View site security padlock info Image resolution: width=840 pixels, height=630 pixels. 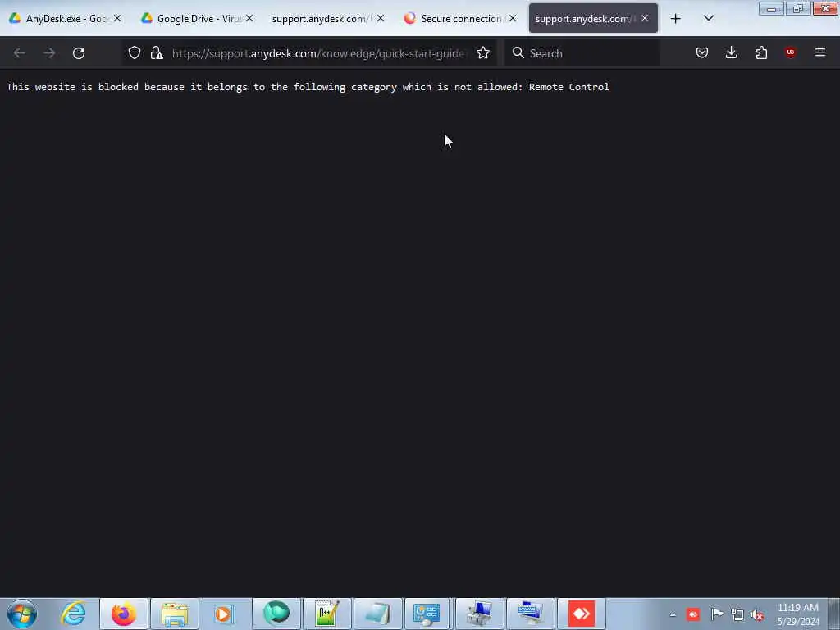click(x=157, y=53)
